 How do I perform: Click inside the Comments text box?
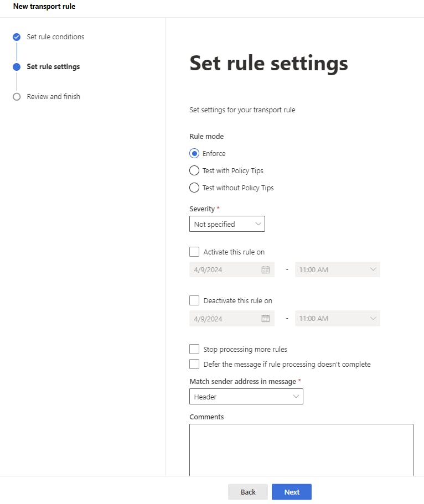pyautogui.click(x=301, y=449)
